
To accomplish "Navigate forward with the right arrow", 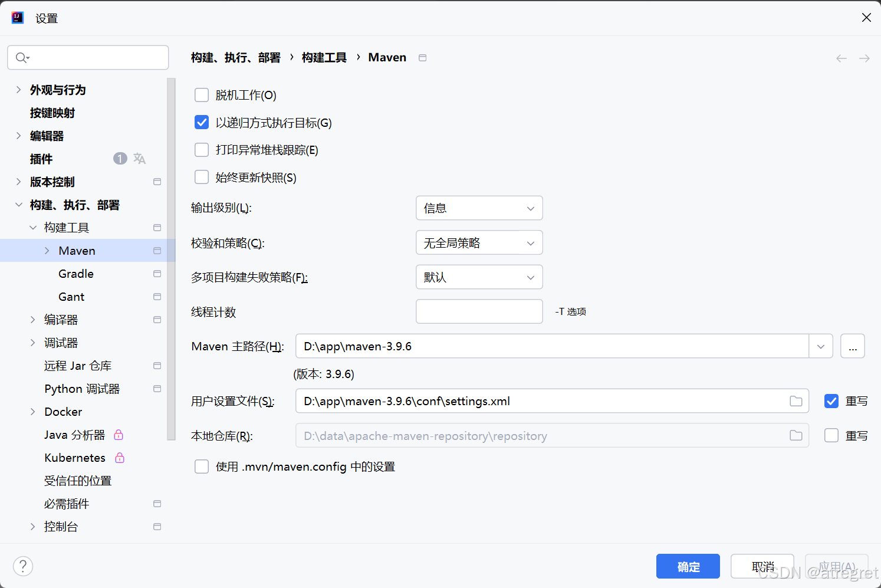I will [864, 58].
